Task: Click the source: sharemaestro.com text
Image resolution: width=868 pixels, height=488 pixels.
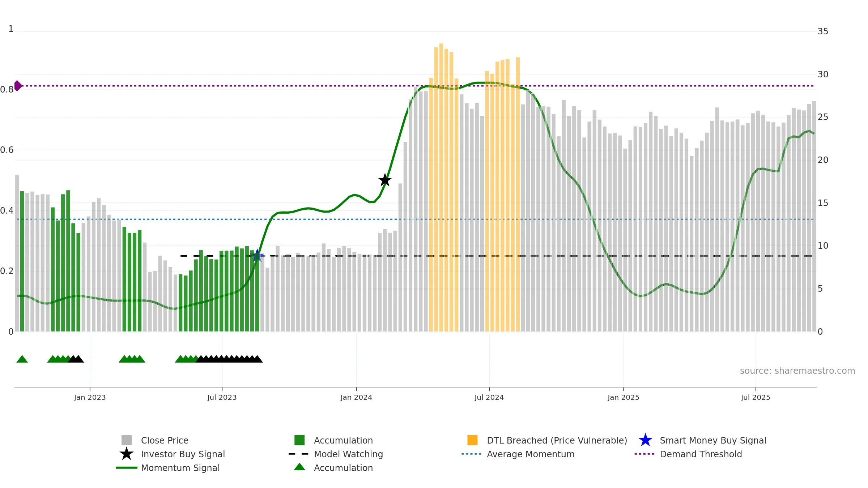Action: [x=797, y=371]
